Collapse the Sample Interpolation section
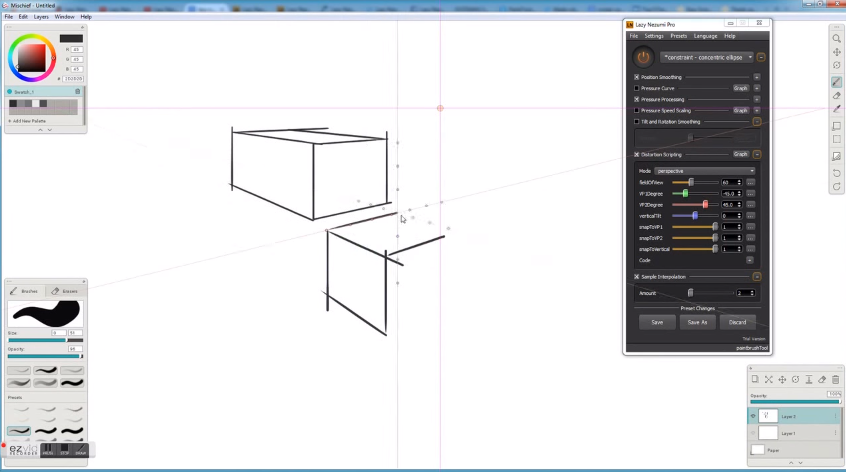Screen dimensions: 846x472 757,277
